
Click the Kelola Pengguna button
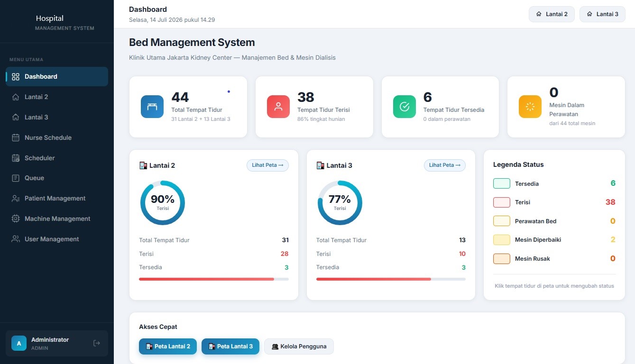click(x=299, y=346)
